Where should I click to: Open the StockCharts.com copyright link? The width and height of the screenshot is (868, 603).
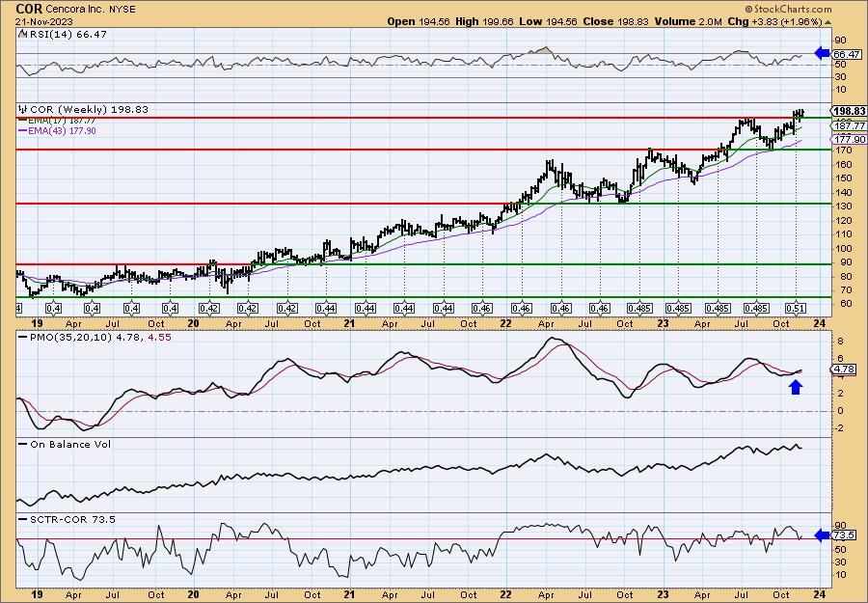(788, 9)
